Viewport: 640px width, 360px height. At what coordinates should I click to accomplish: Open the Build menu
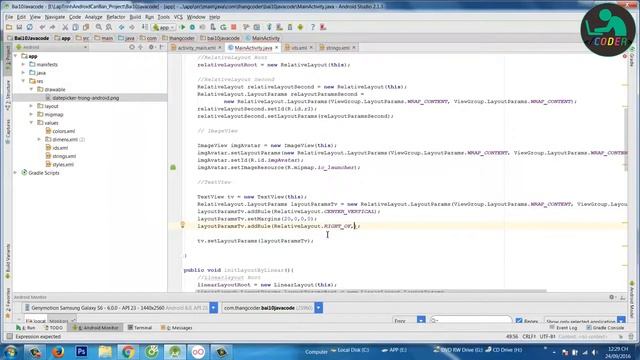[x=135, y=17]
